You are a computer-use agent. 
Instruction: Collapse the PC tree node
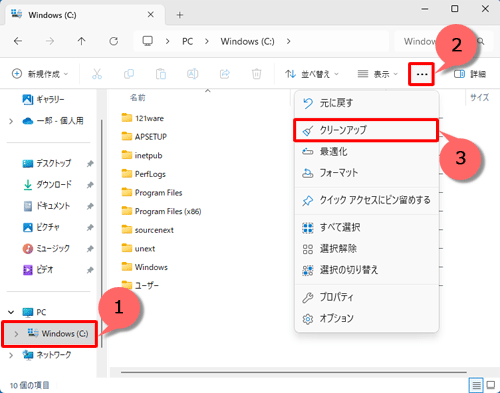(11, 312)
